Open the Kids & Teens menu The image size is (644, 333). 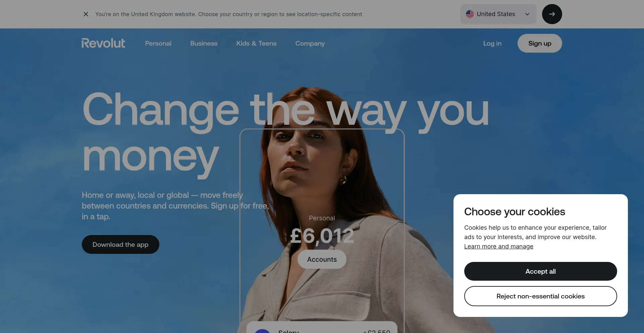click(256, 43)
